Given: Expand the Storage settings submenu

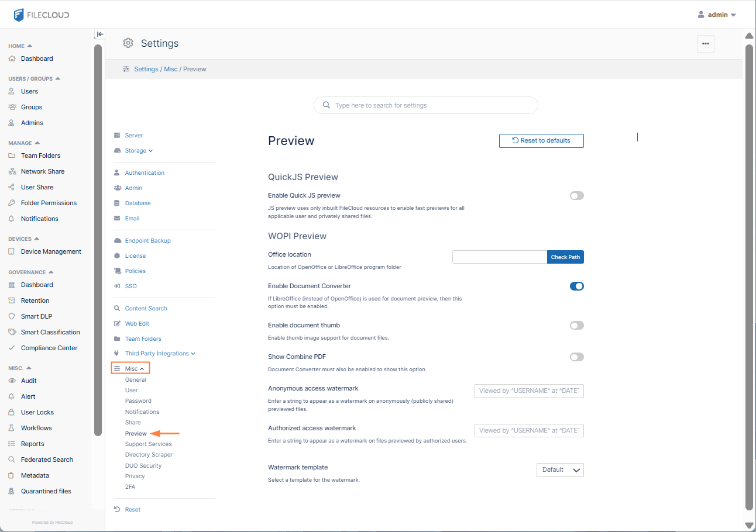Looking at the screenshot, I should (139, 151).
